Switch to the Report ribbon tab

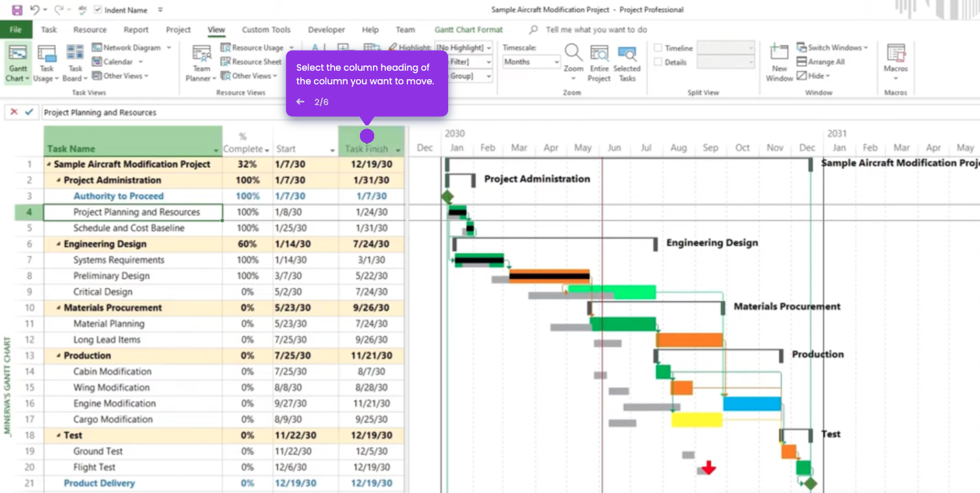point(136,30)
